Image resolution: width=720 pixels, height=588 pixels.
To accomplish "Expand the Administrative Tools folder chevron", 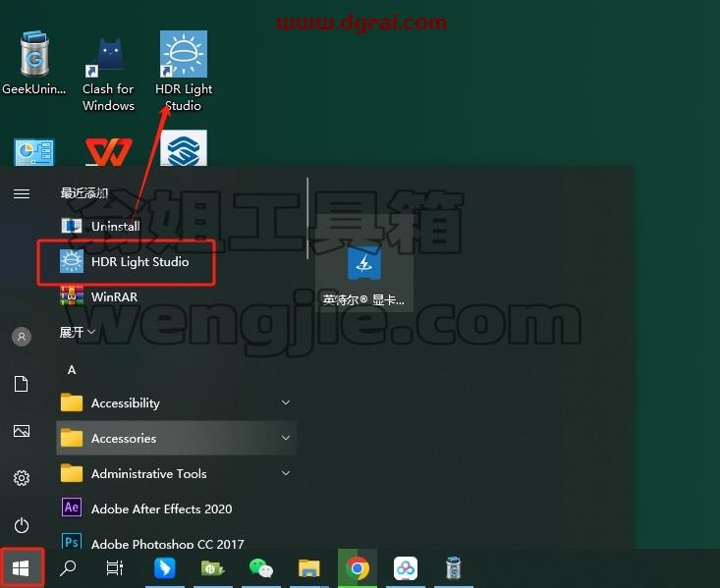I will click(286, 473).
